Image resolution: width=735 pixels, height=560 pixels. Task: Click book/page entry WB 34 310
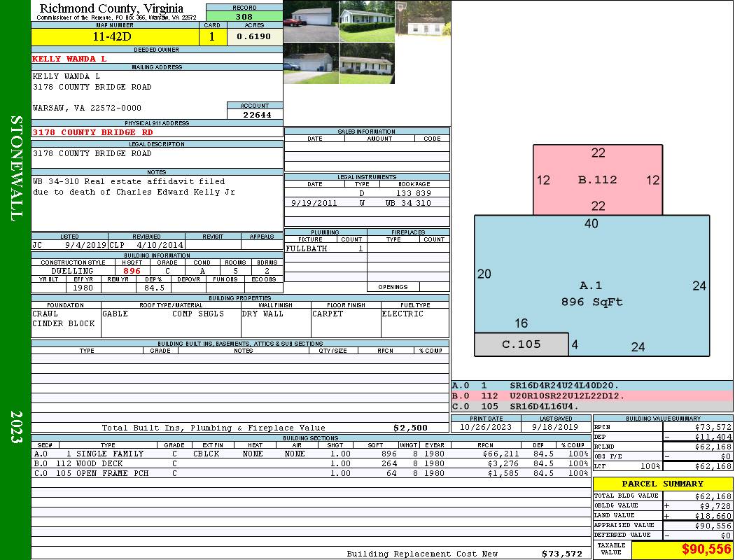(x=408, y=203)
